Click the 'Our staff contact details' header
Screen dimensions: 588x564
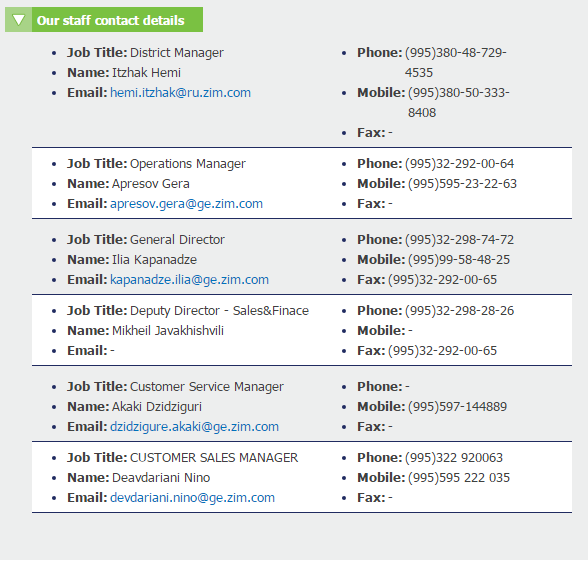click(111, 20)
